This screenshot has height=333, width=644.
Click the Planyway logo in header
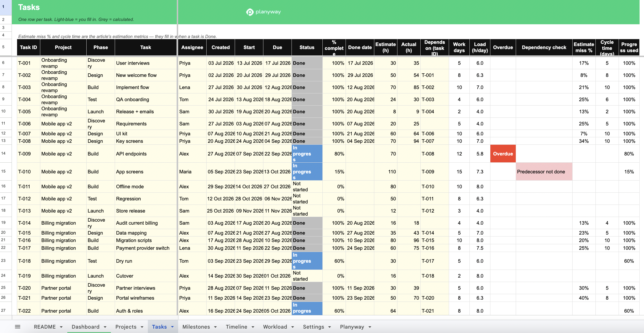[263, 12]
